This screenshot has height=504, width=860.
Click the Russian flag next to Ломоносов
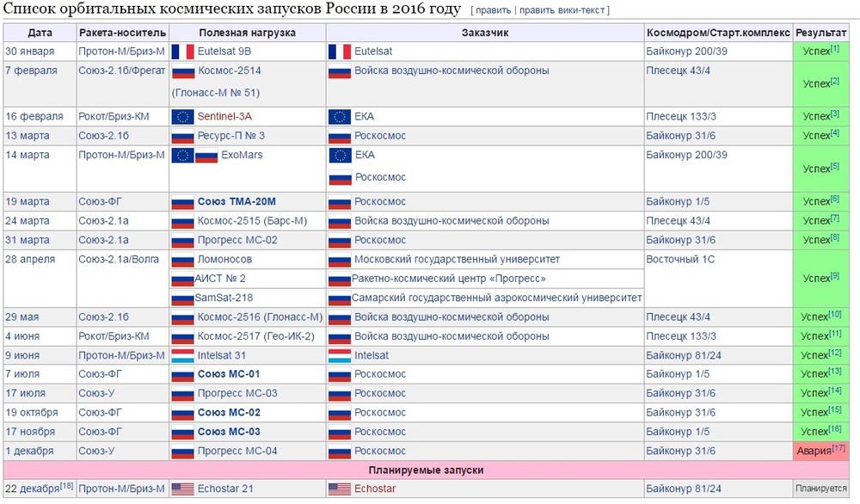click(x=182, y=260)
